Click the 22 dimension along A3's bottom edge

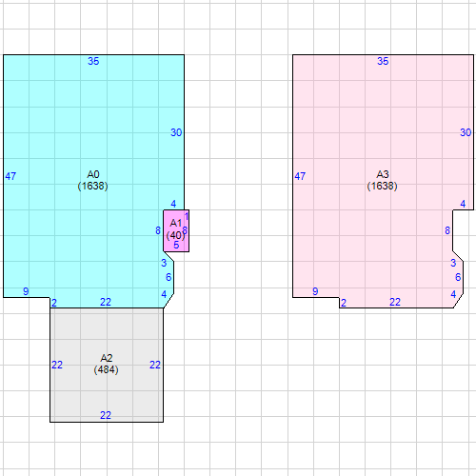(395, 302)
